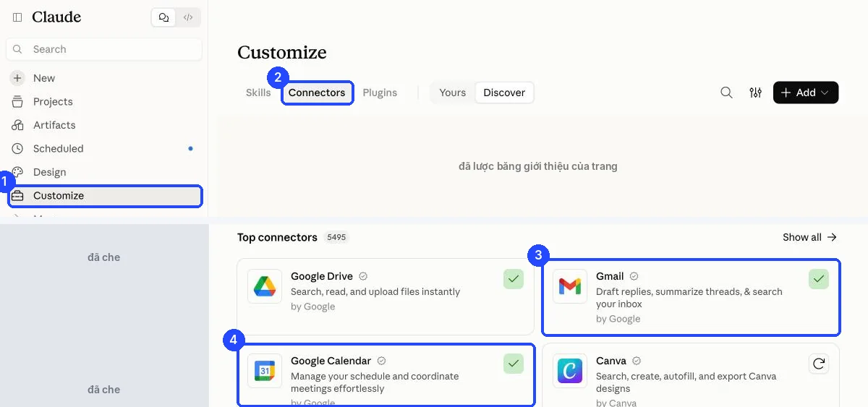The image size is (868, 407).
Task: Click the blue dot next to Scheduled
Action: [190, 149]
